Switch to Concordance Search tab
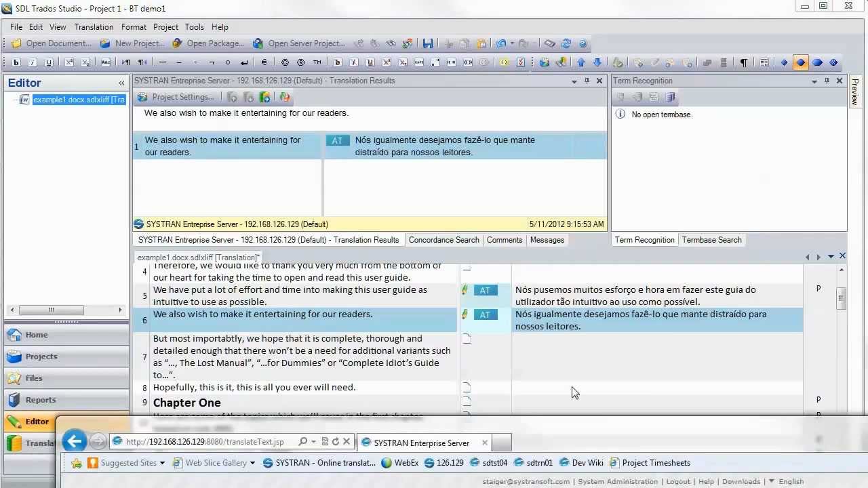 click(x=443, y=240)
